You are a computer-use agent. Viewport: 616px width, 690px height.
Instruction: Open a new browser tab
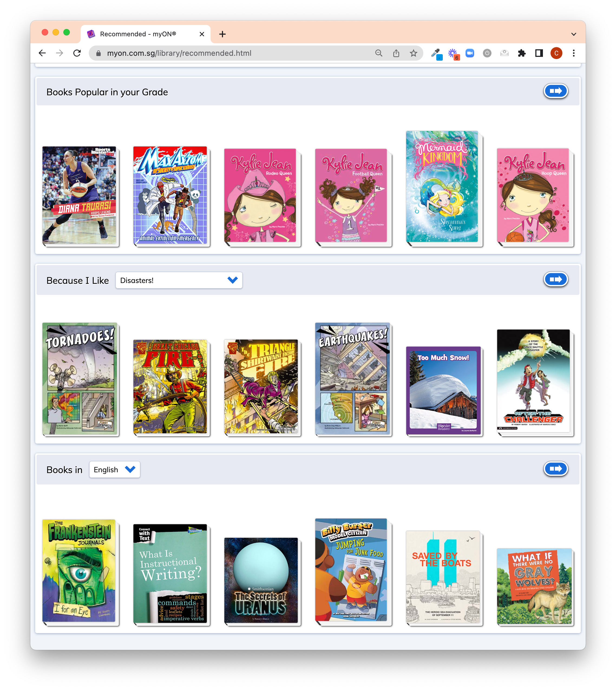pyautogui.click(x=222, y=34)
